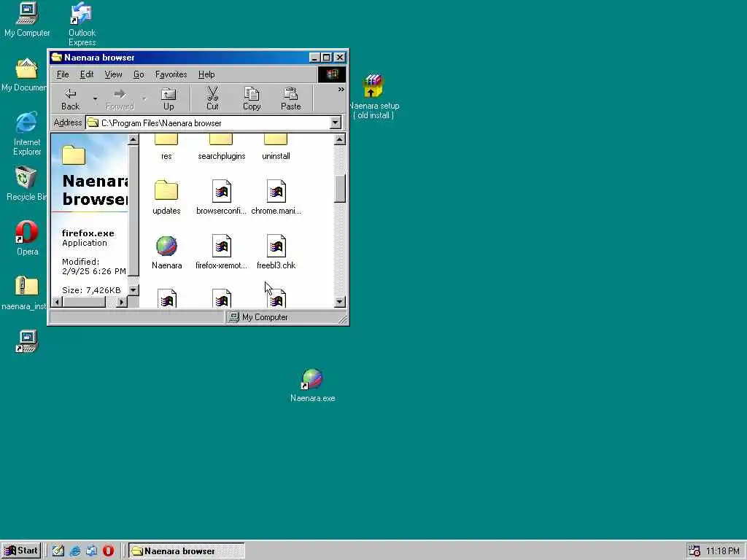
Task: Open the View menu
Action: [113, 74]
